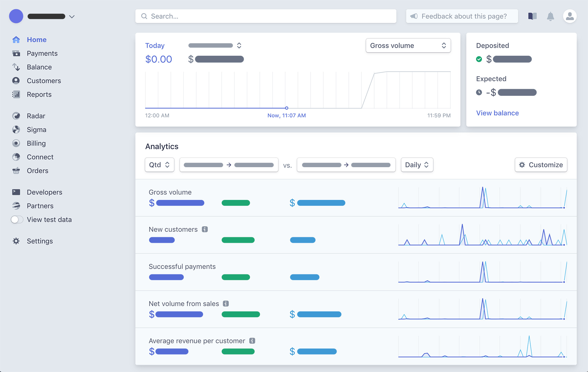Switch to the Settings section
The image size is (588, 372).
(x=16, y=241)
